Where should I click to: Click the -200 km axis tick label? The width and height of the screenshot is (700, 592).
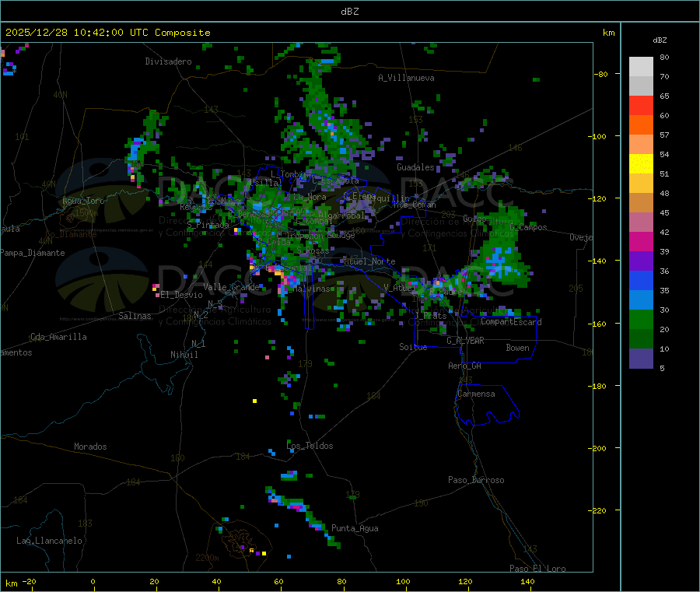[x=599, y=448]
